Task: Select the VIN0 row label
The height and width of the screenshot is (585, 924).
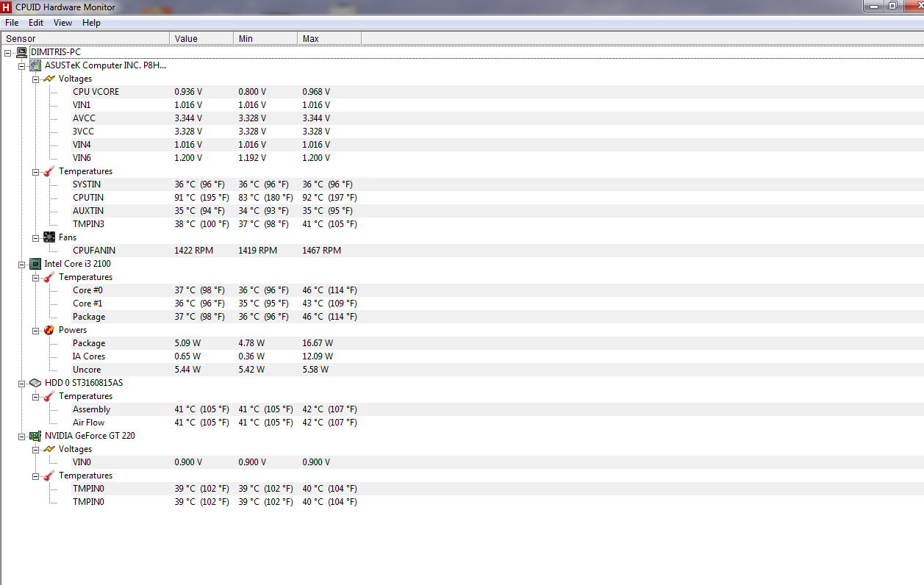Action: pos(82,462)
